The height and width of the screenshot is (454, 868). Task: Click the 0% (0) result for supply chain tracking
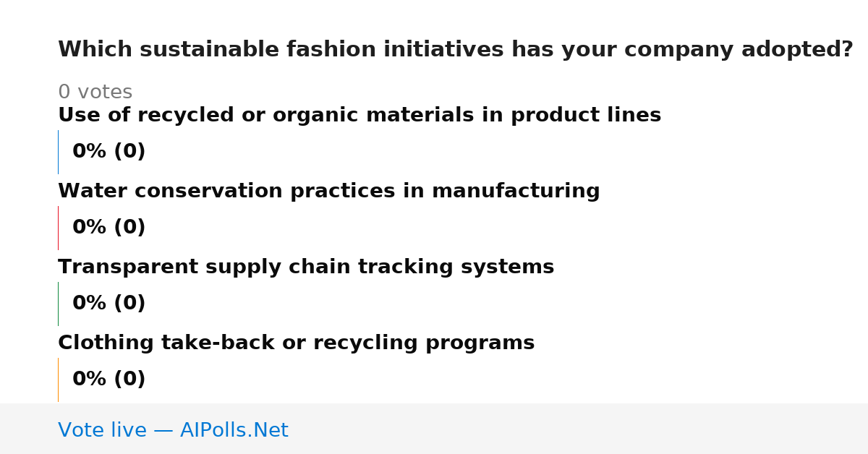point(109,304)
